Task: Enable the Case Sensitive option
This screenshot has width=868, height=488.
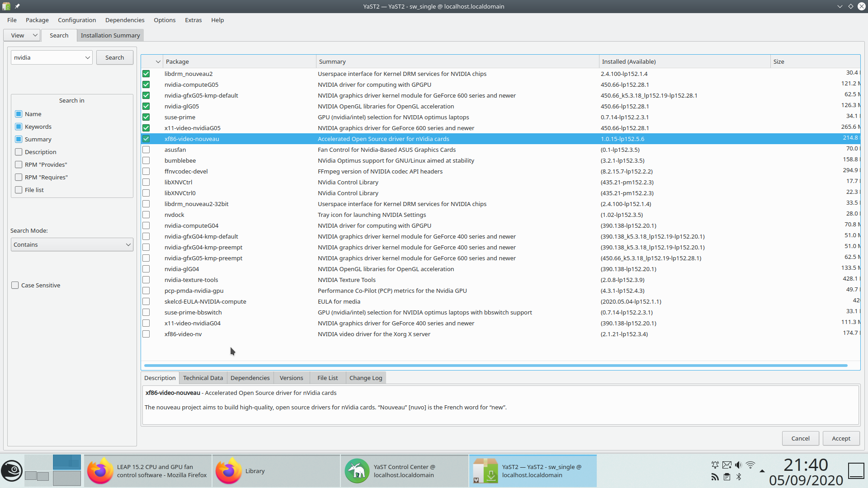Action: coord(15,285)
